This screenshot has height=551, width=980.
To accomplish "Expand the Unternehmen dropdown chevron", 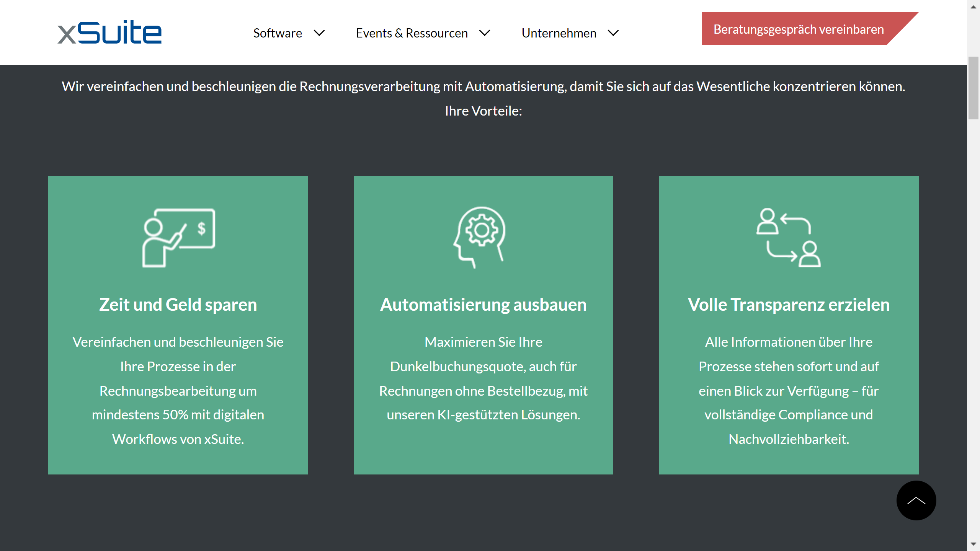I will coord(613,33).
